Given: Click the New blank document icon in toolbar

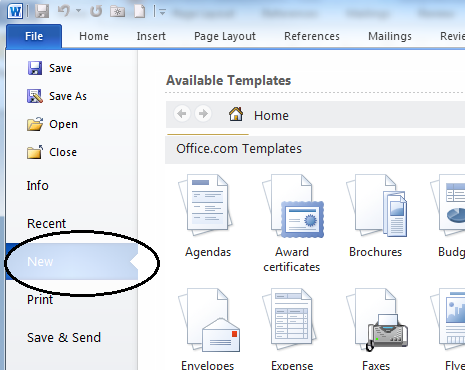Looking at the screenshot, I should (x=140, y=11).
